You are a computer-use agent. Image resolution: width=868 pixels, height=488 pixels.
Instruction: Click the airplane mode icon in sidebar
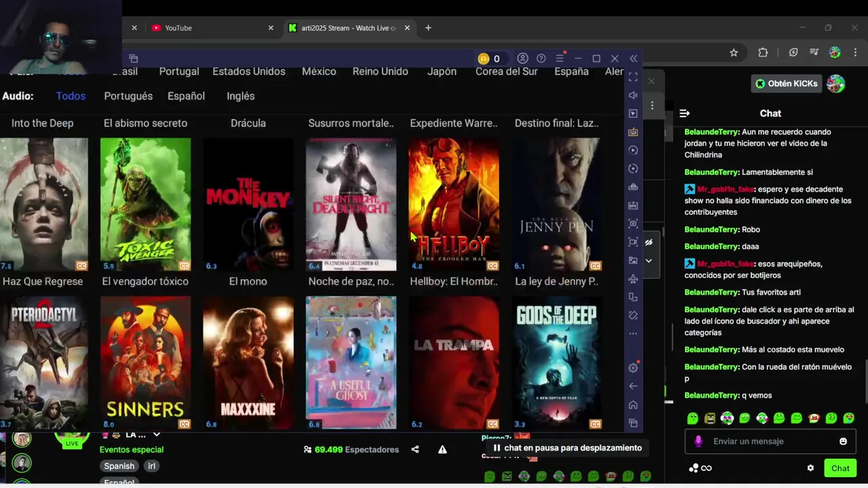(x=633, y=279)
